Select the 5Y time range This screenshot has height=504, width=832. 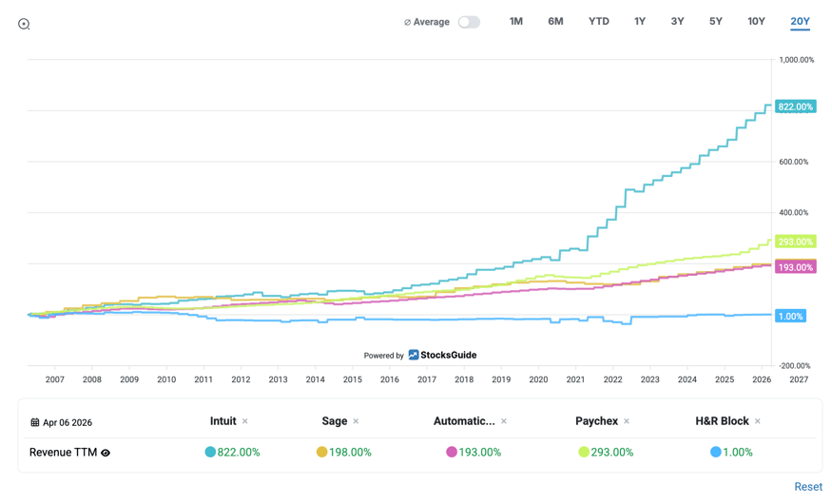(716, 21)
